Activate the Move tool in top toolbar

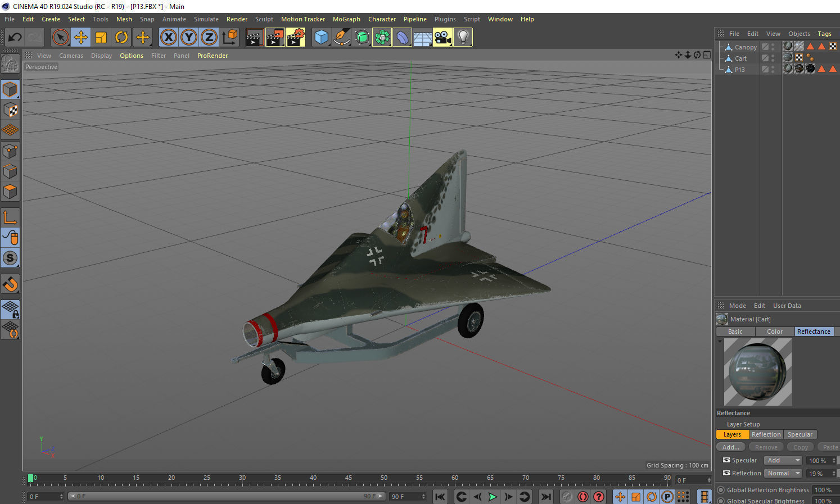pos(81,38)
